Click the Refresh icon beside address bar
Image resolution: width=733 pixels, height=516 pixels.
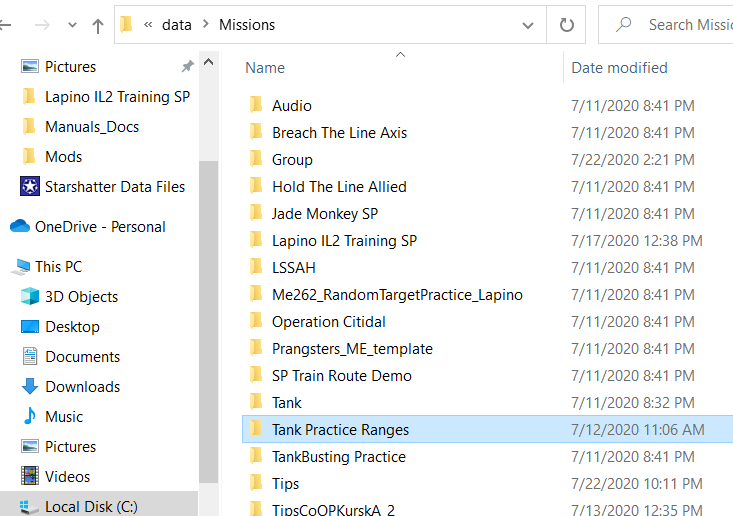[566, 25]
